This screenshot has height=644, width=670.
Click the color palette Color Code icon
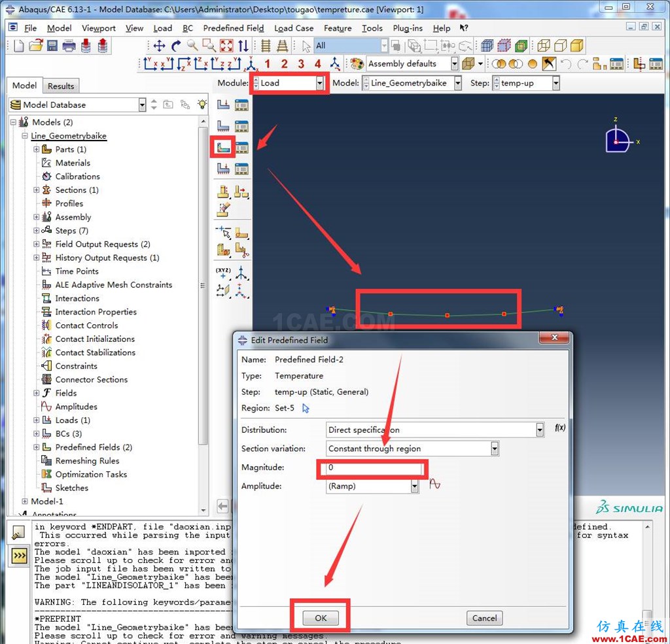[357, 63]
